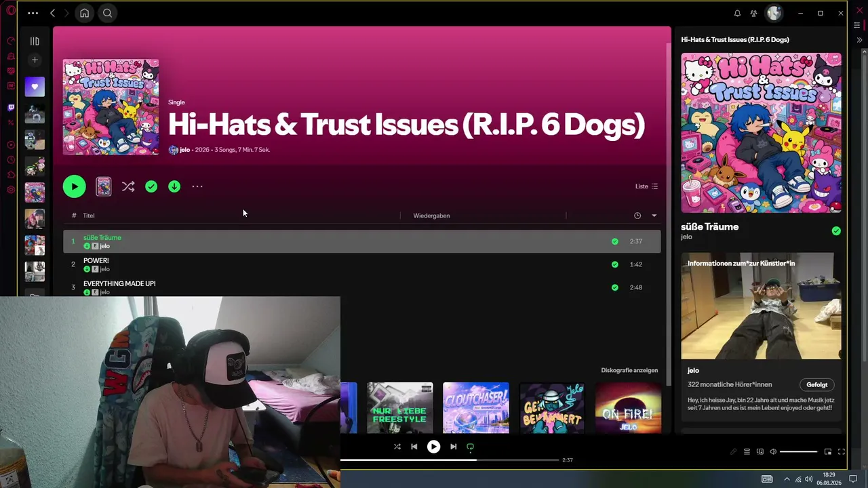Go to Spotify Home
The image size is (868, 488).
(84, 13)
